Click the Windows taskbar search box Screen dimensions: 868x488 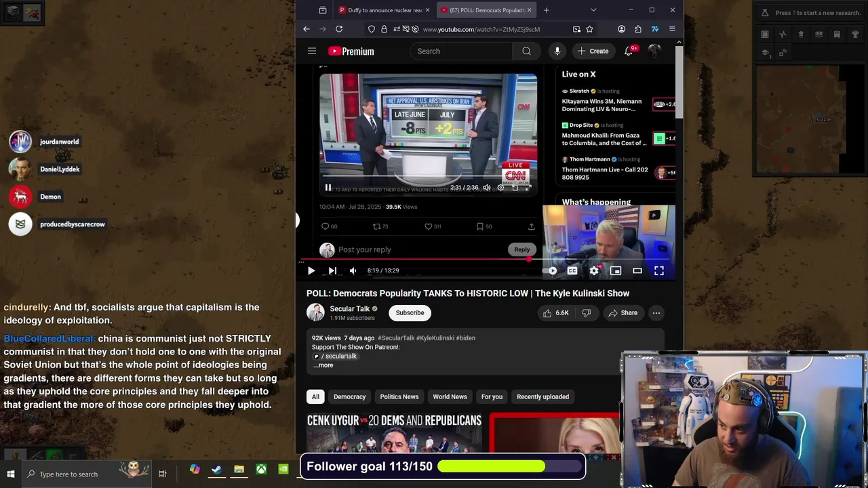pyautogui.click(x=87, y=474)
